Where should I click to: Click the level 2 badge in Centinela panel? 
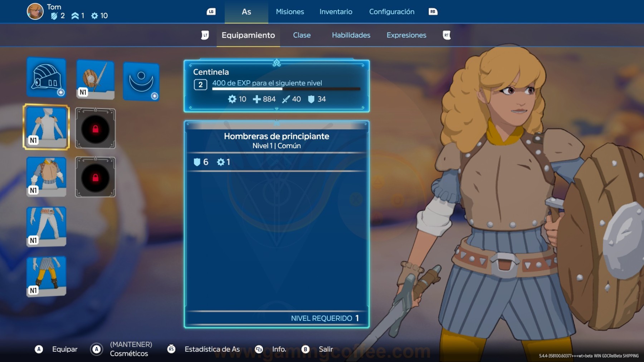tap(200, 85)
